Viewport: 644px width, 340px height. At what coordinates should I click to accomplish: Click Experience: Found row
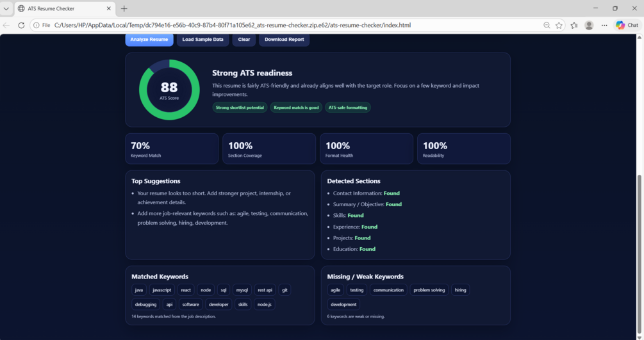coord(355,227)
